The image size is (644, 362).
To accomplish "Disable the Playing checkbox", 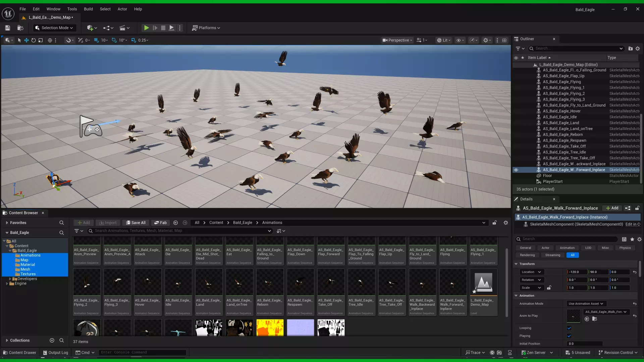I will [569, 336].
